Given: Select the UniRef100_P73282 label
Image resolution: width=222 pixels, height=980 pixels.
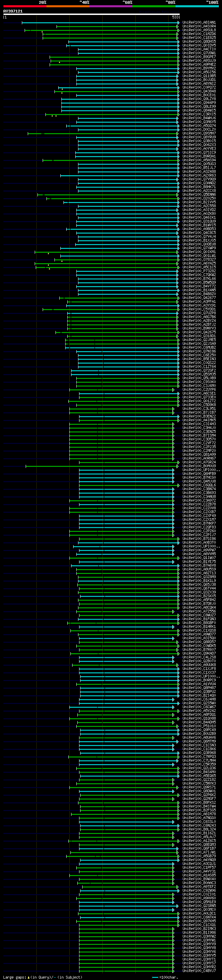Looking at the screenshot, I should (x=199, y=271).
